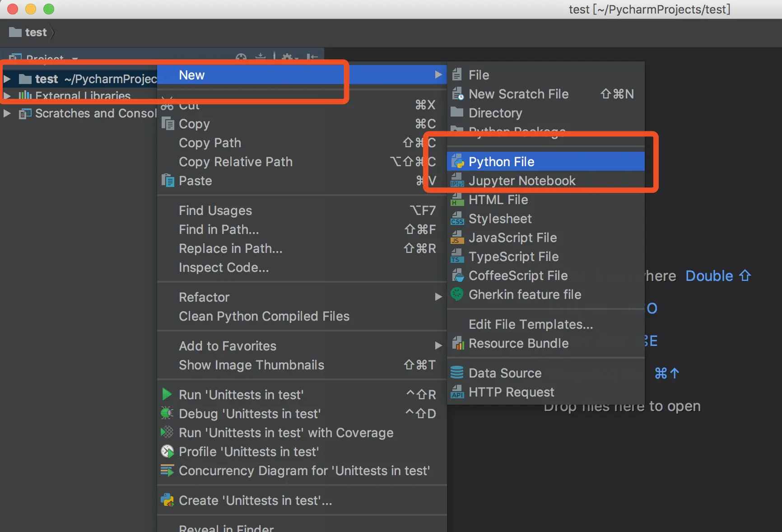Click the New Scratch File icon
The width and height of the screenshot is (782, 532).
[457, 93]
